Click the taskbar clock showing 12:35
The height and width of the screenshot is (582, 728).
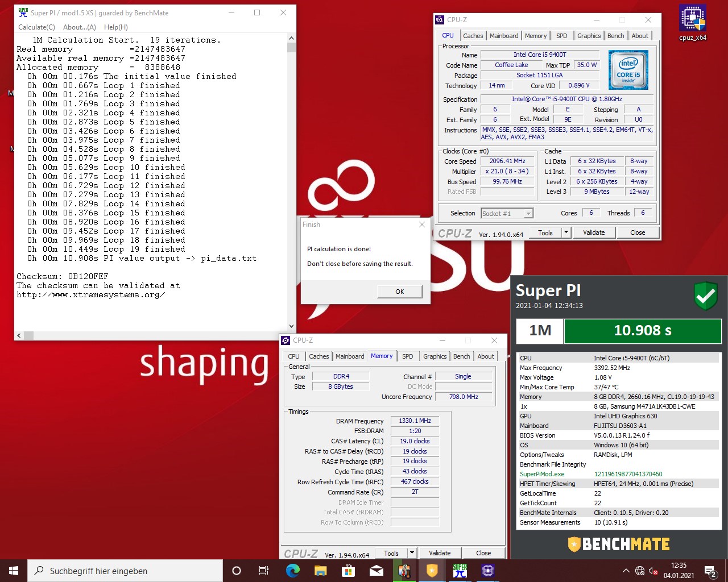pos(679,571)
